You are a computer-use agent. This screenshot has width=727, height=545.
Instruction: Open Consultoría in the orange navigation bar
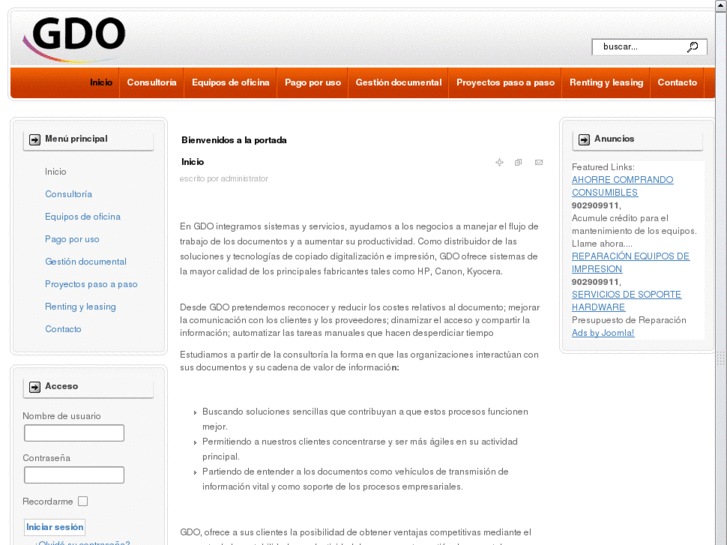152,83
